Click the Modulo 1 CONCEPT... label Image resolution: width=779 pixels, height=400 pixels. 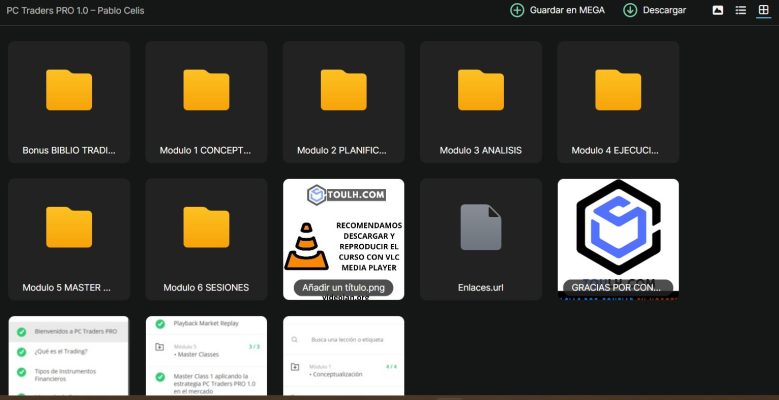pos(206,150)
